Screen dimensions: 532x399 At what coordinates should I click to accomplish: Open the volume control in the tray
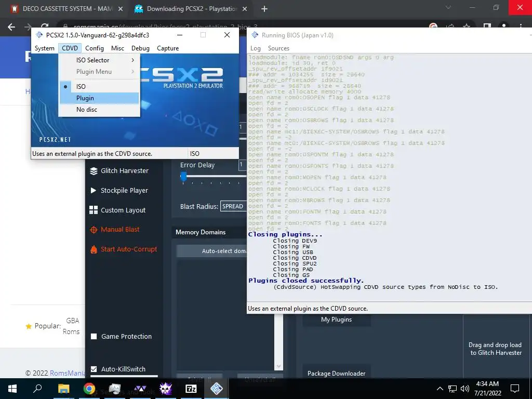[x=465, y=389]
